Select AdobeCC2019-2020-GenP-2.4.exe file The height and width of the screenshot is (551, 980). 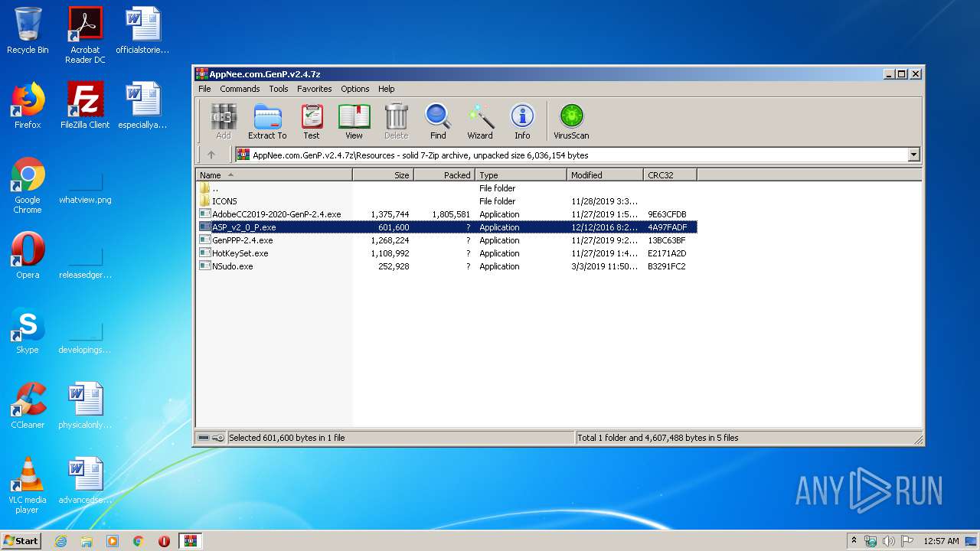click(446, 214)
